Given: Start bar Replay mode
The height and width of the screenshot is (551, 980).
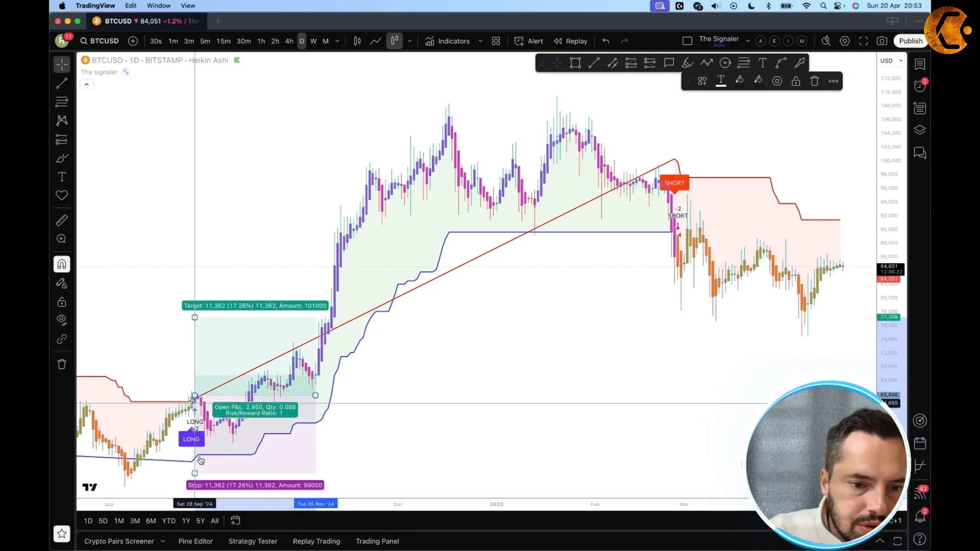Looking at the screenshot, I should coord(571,41).
